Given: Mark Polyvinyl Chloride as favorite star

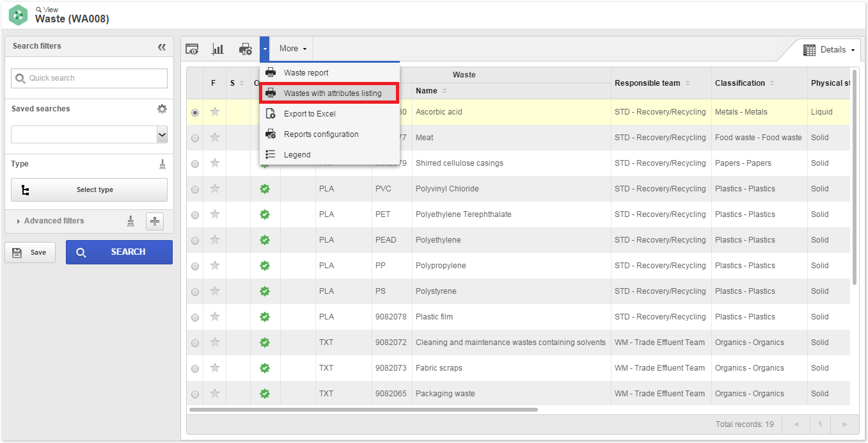Looking at the screenshot, I should pos(215,188).
